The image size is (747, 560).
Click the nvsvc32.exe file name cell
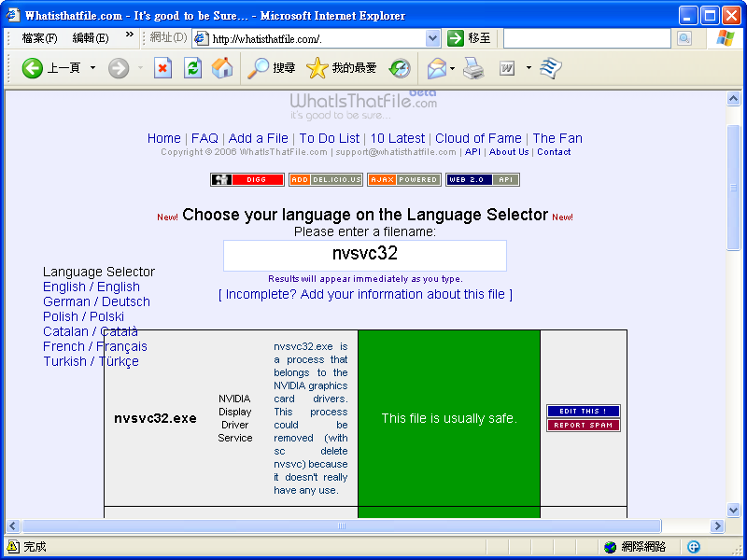155,418
